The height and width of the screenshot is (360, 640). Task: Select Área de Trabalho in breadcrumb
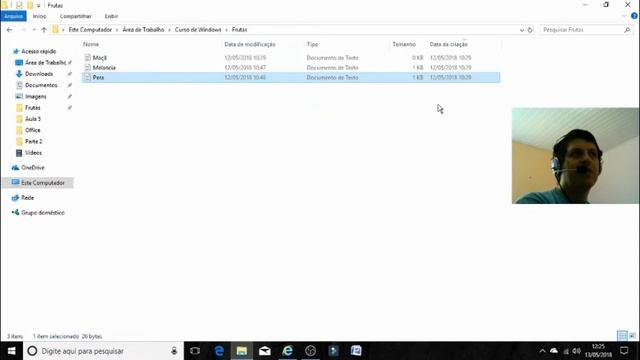(143, 30)
